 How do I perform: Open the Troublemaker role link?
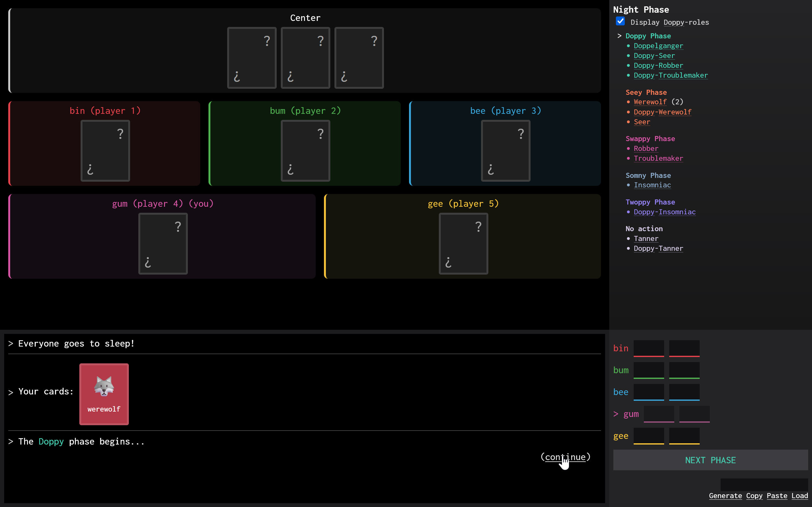658,158
